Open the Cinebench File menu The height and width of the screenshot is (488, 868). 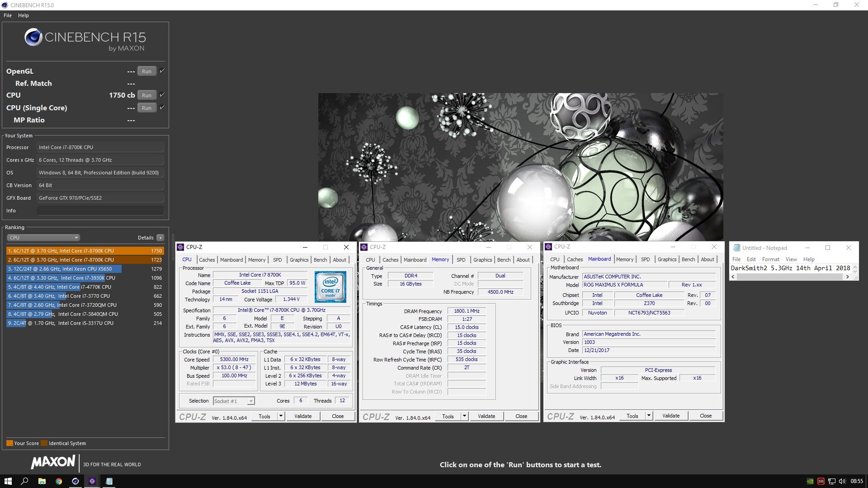[x=8, y=15]
